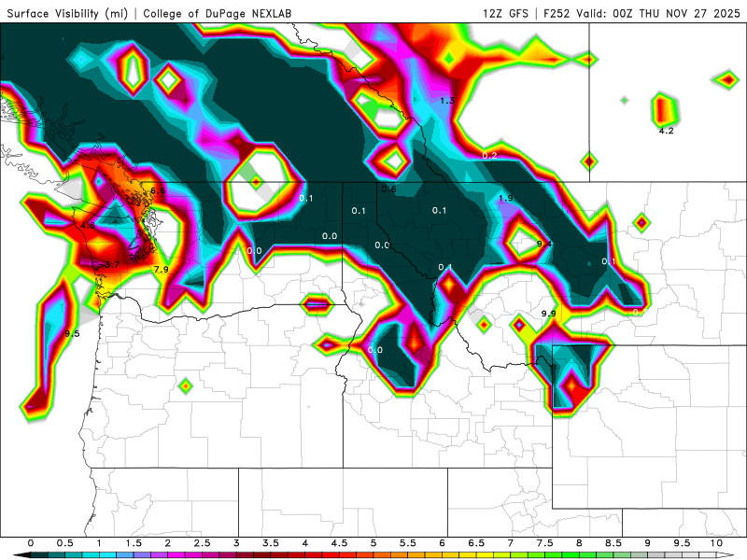747x560 pixels.
Task: Click the 9.5 value off the coast
Action: (72, 333)
